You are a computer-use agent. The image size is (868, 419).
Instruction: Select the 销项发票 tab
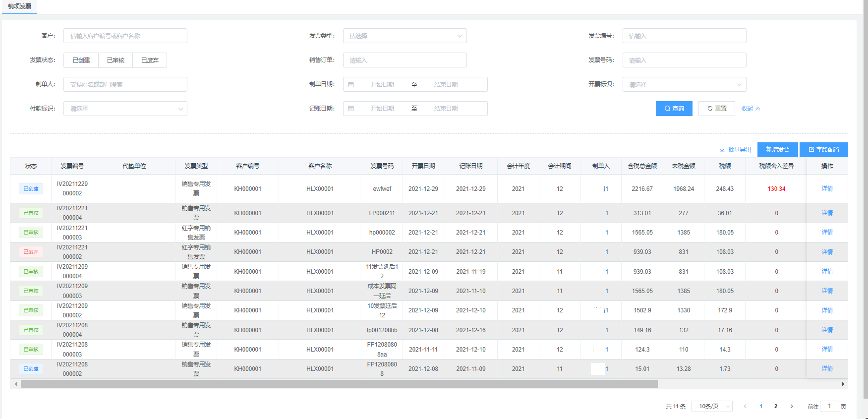tap(20, 6)
